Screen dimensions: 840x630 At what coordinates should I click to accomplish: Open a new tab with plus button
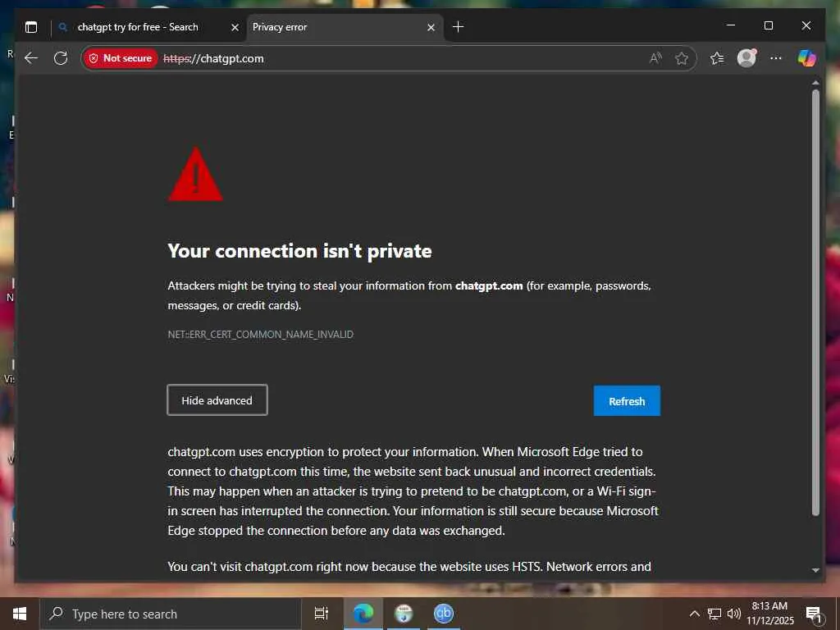pyautogui.click(x=458, y=27)
